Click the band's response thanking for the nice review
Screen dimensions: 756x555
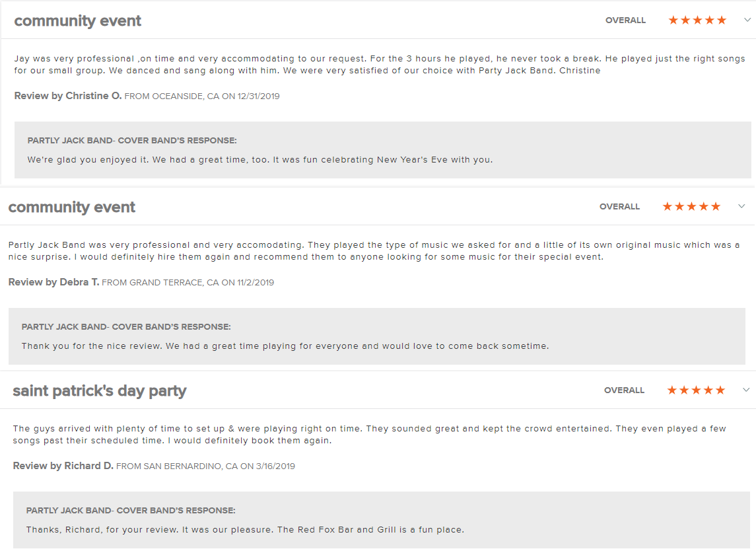[x=285, y=346]
